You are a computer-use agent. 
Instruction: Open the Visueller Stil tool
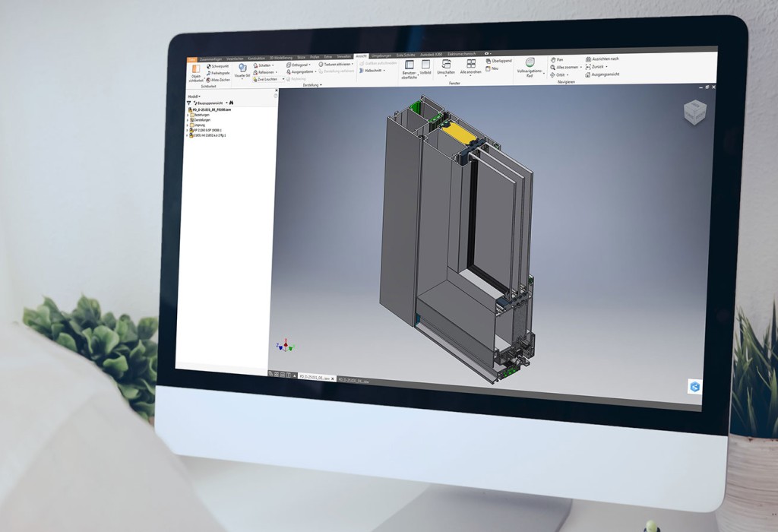[x=242, y=68]
